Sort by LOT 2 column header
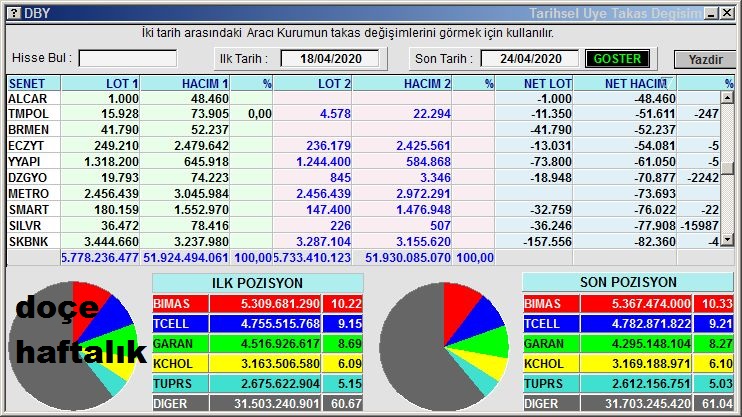 312,84
